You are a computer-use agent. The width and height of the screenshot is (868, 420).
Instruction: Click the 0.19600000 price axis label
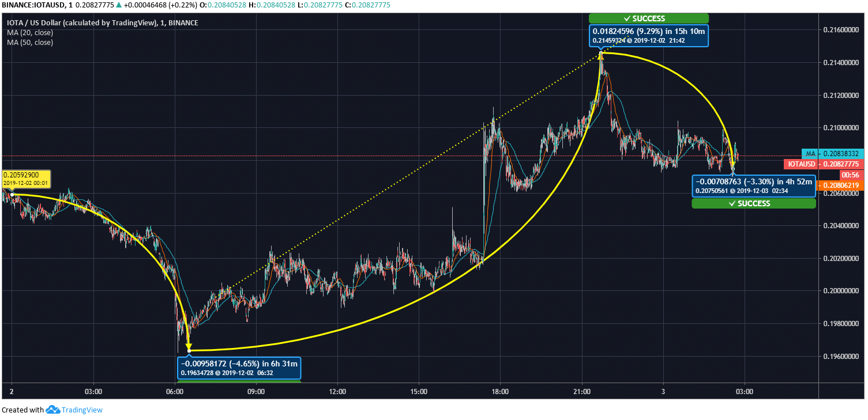tap(842, 357)
